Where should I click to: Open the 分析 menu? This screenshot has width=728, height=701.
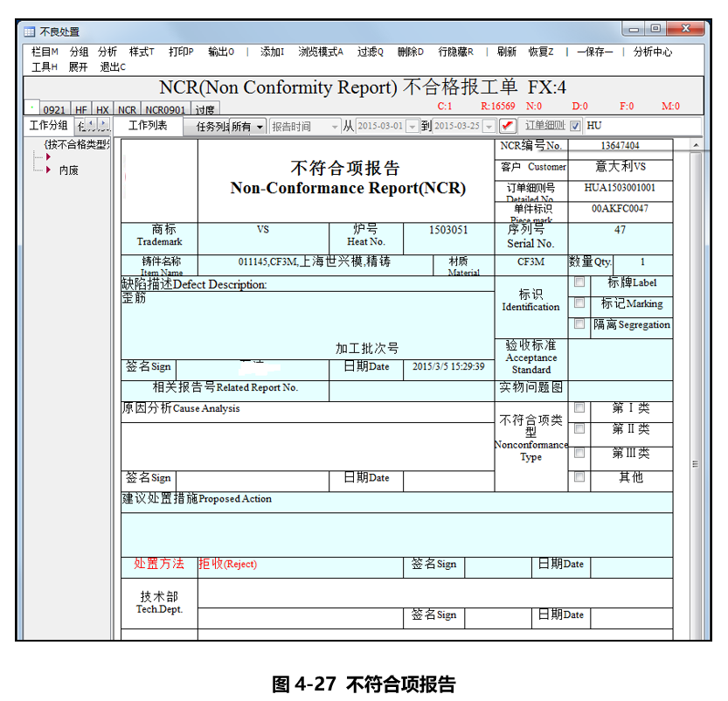click(x=107, y=52)
